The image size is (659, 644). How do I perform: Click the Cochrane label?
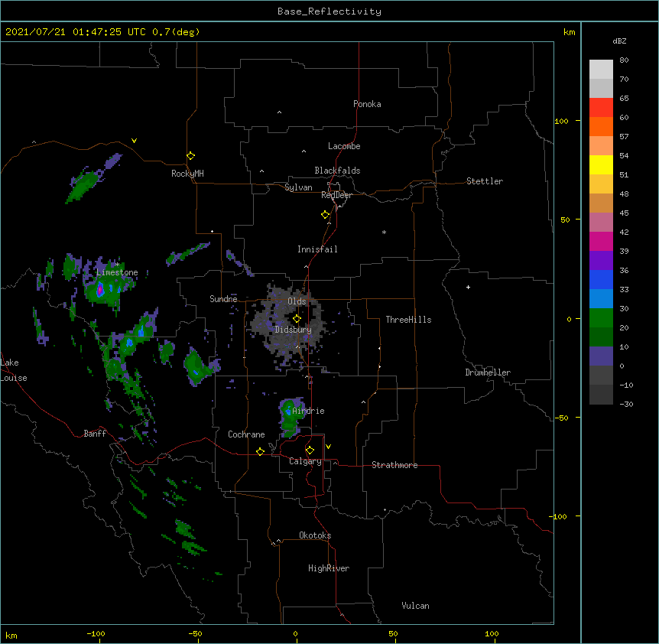246,434
